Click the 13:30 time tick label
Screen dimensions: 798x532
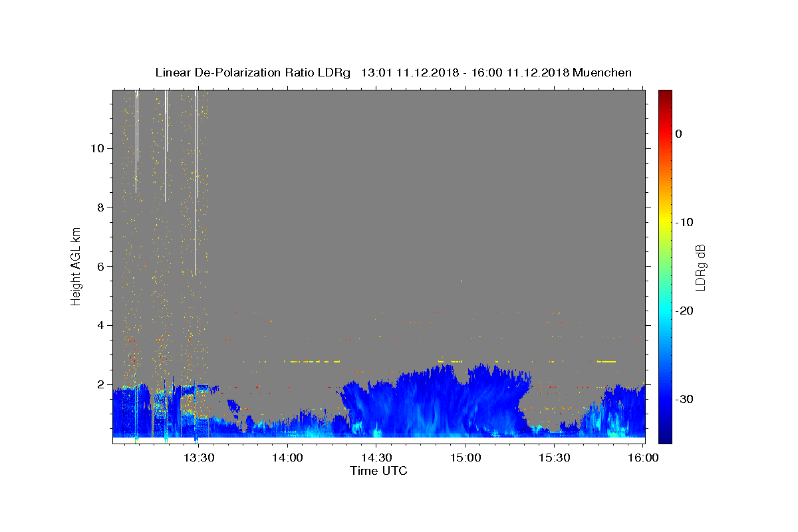198,458
